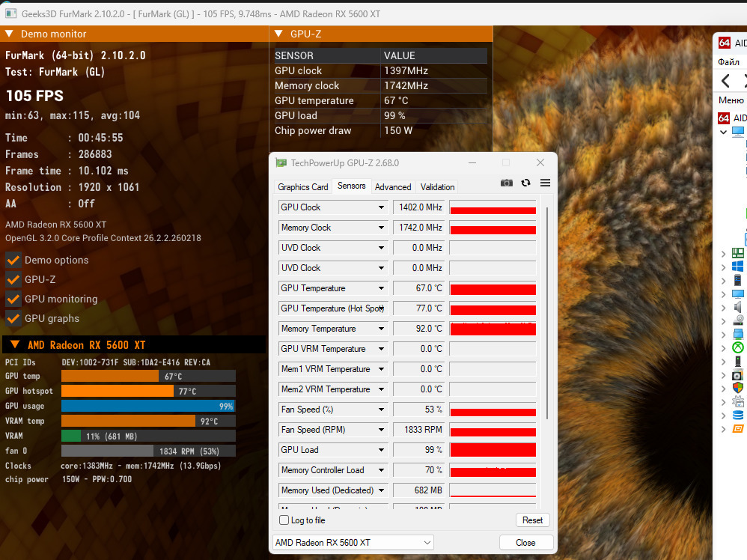The image size is (747, 560).
Task: Switch to the Graphics Card tab
Action: tap(303, 187)
